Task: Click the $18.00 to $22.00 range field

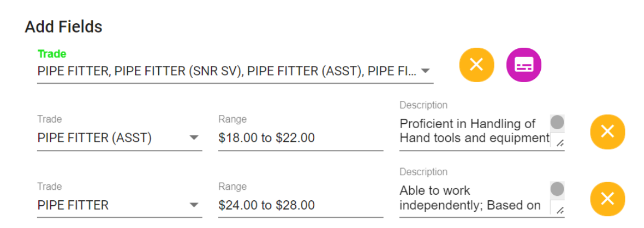Action: [300, 138]
